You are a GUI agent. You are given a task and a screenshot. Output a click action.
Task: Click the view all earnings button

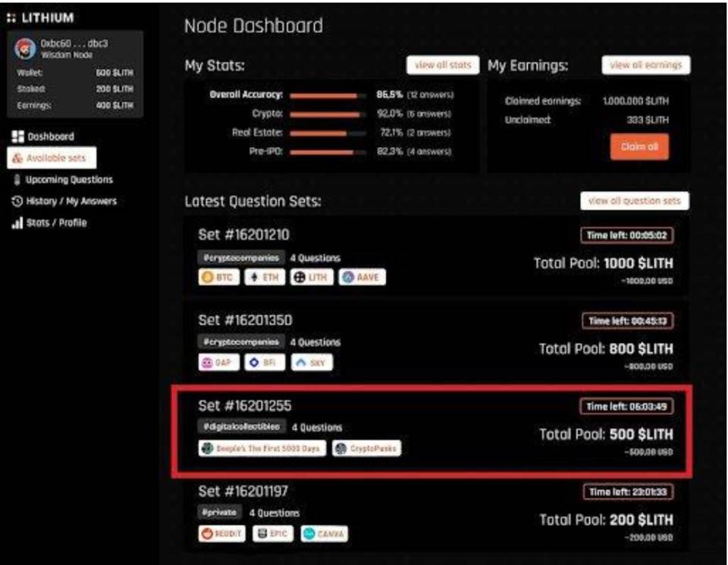click(x=646, y=65)
